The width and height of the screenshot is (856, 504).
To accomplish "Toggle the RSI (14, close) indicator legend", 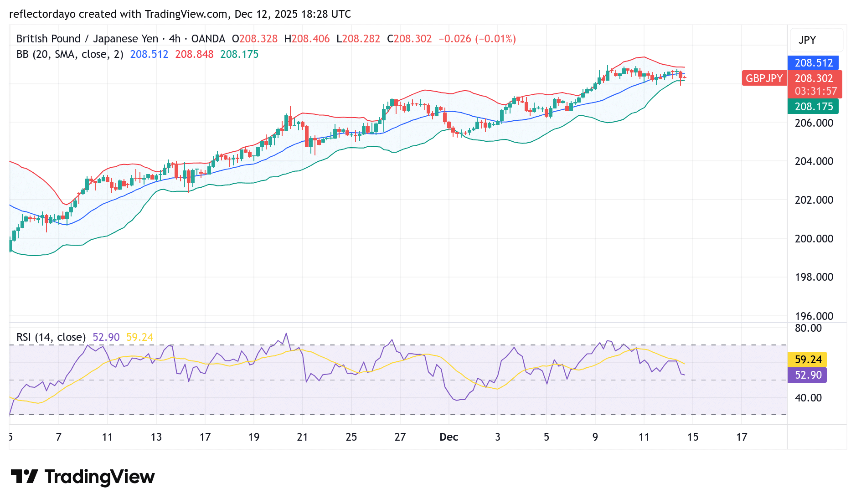I will click(x=50, y=337).
